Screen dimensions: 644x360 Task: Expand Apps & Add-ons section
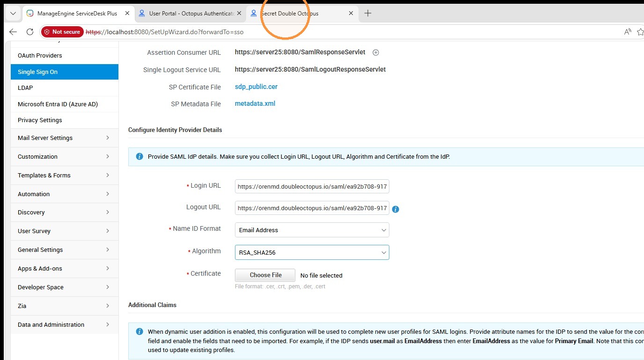point(65,269)
